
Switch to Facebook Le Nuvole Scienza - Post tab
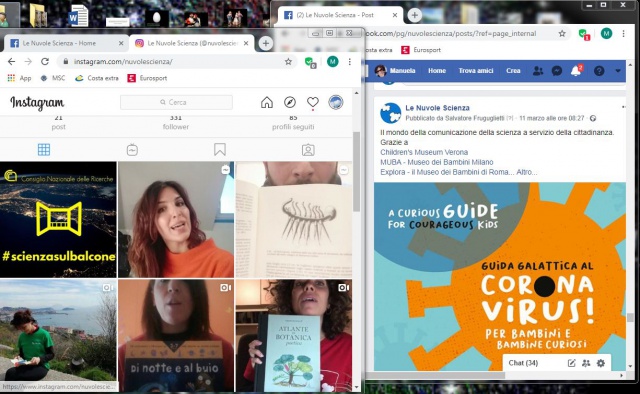(340, 15)
